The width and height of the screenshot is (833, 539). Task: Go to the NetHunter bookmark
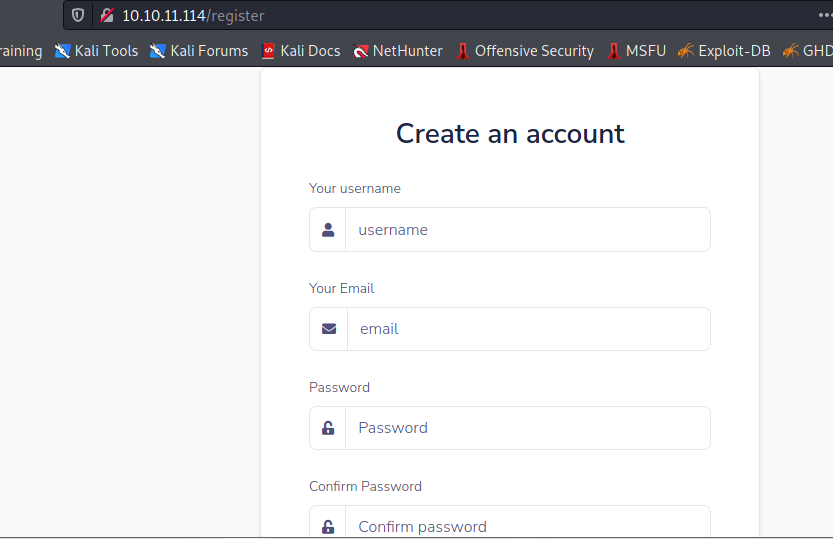398,51
